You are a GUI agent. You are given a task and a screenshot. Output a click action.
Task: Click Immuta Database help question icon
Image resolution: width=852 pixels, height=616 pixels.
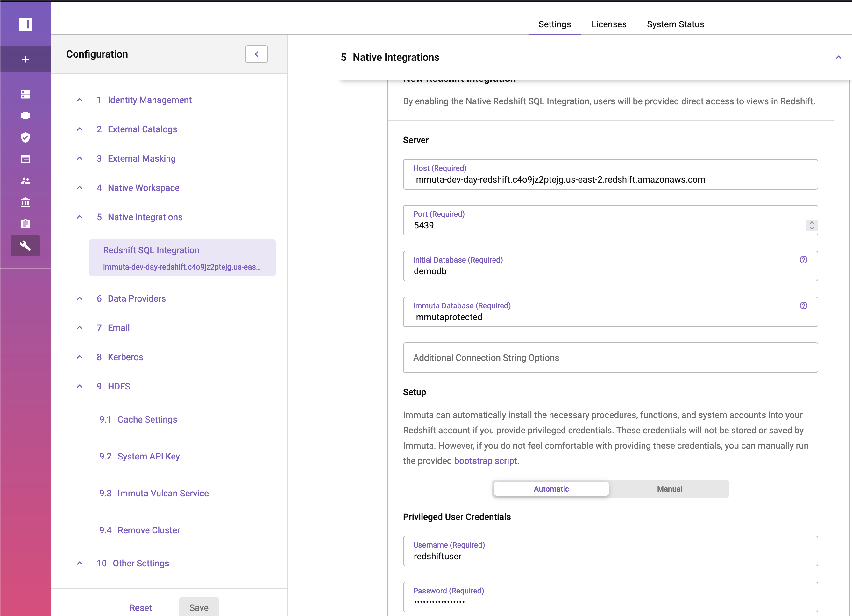(x=804, y=305)
